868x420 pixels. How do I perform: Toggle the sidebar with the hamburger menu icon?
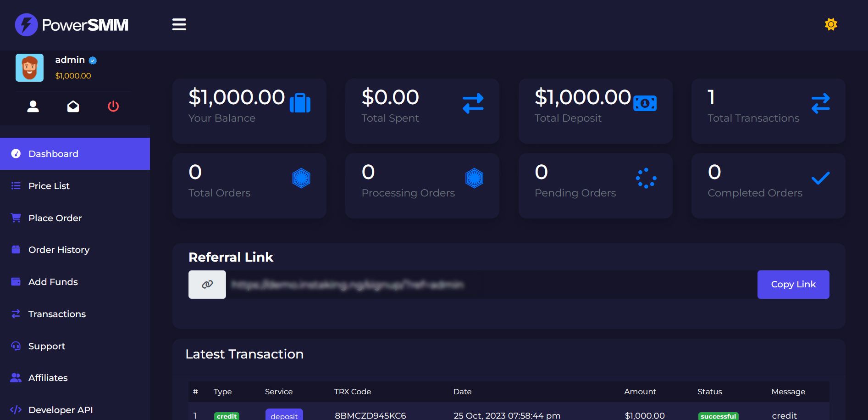pyautogui.click(x=179, y=24)
